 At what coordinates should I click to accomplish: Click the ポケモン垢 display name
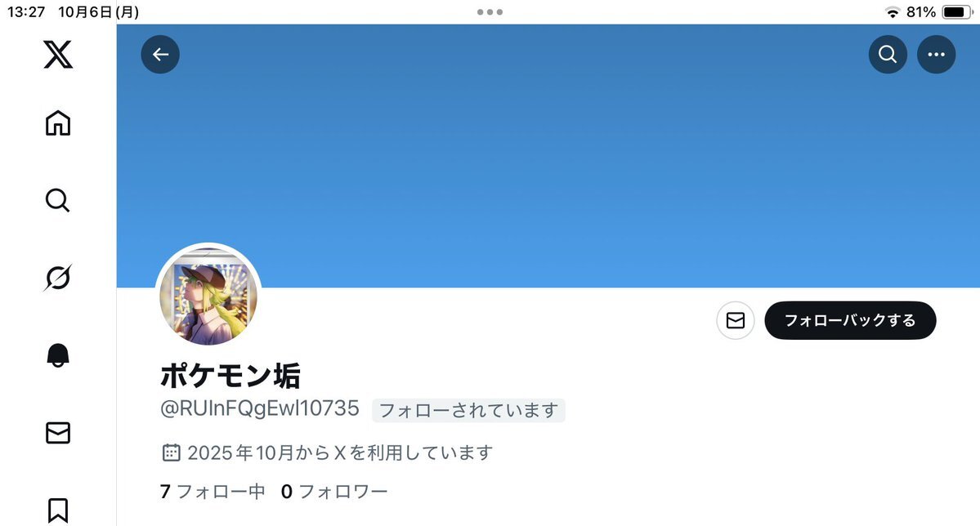(230, 376)
